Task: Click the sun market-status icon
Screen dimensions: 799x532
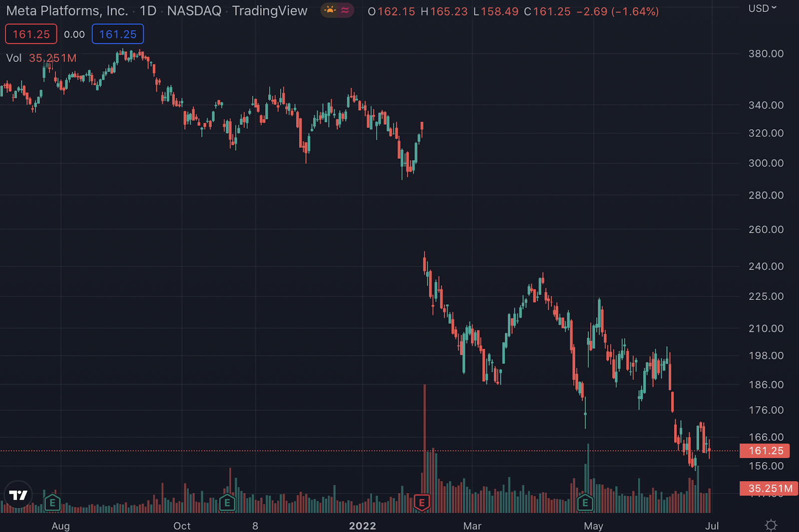Action: 330,10
